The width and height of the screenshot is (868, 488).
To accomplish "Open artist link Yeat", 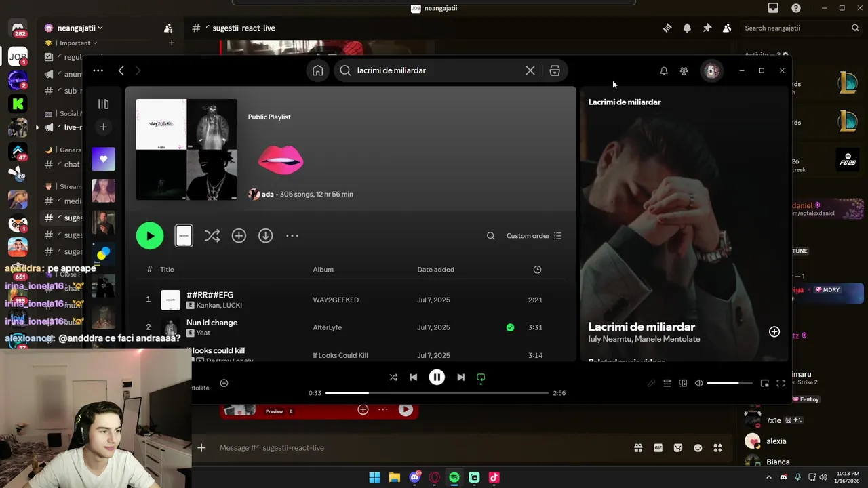I will [x=203, y=333].
